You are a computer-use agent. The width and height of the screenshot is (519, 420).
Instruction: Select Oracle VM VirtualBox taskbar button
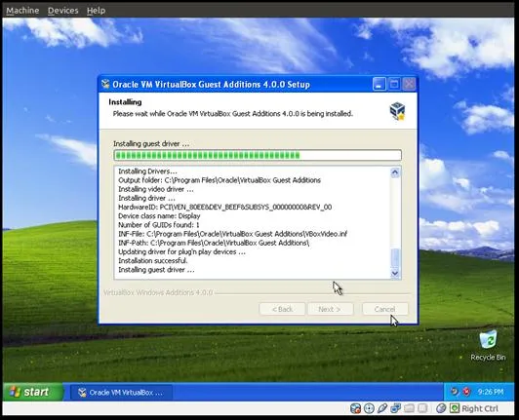(x=121, y=393)
